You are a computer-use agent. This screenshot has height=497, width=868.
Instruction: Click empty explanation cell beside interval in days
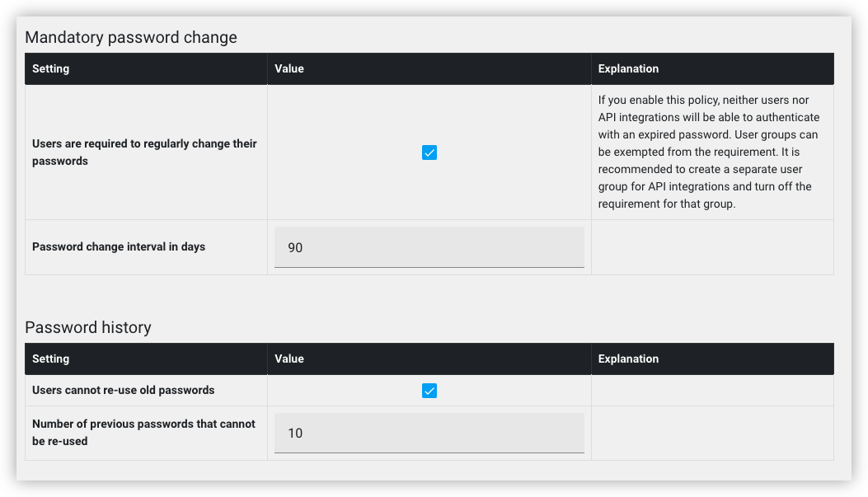712,247
